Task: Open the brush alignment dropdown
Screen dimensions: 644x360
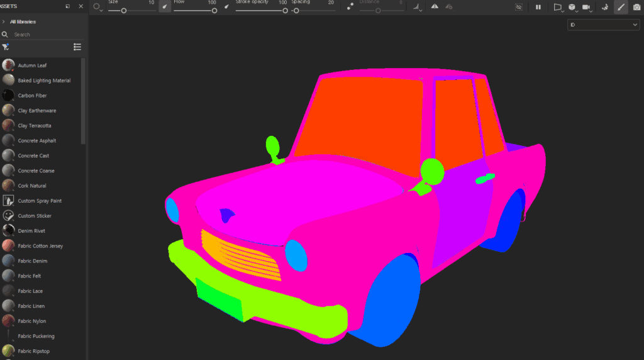Action: click(x=418, y=7)
